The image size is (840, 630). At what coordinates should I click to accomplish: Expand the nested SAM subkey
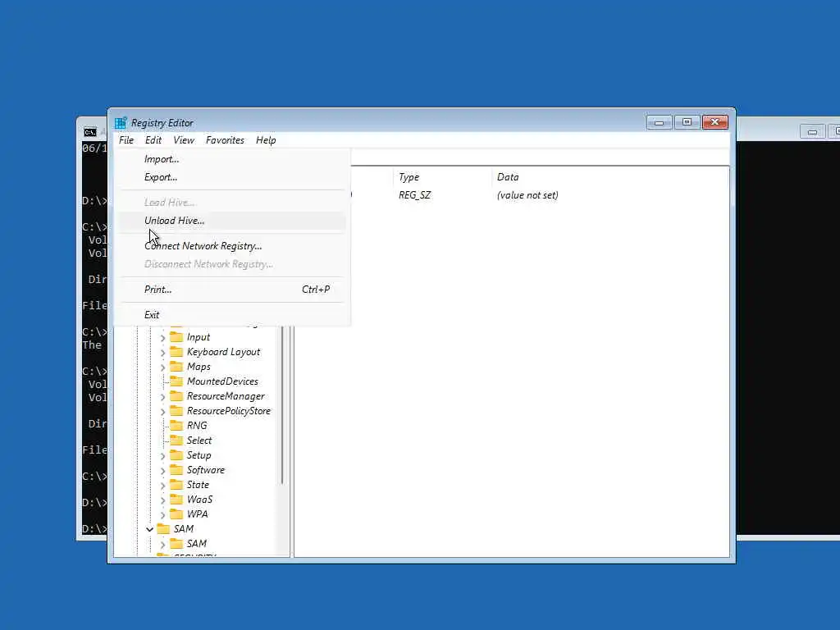[x=163, y=545]
